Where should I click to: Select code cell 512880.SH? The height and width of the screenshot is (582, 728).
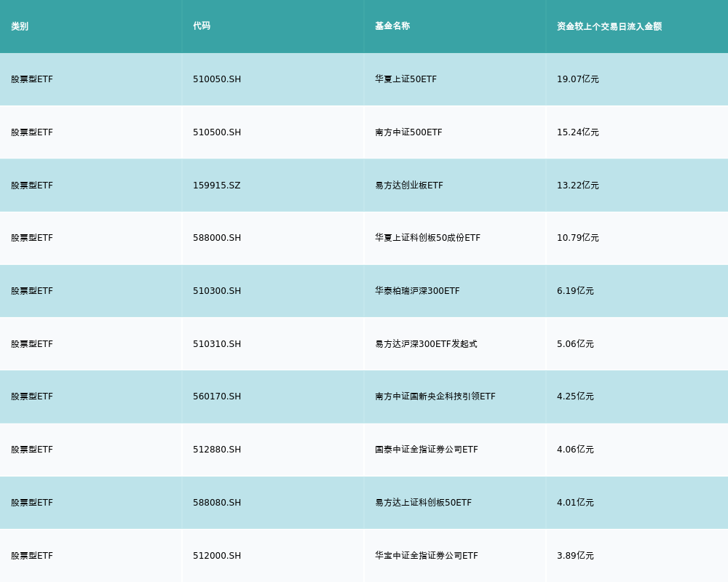(x=217, y=450)
